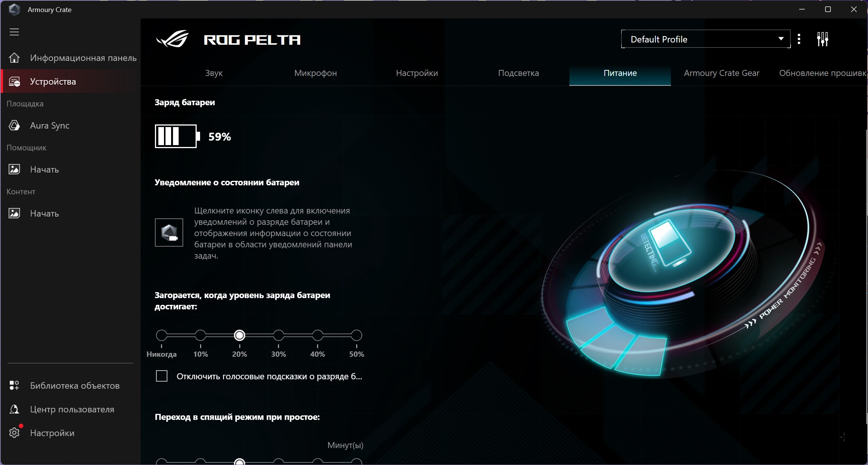Choose the 40% battery alert stop

coord(318,335)
